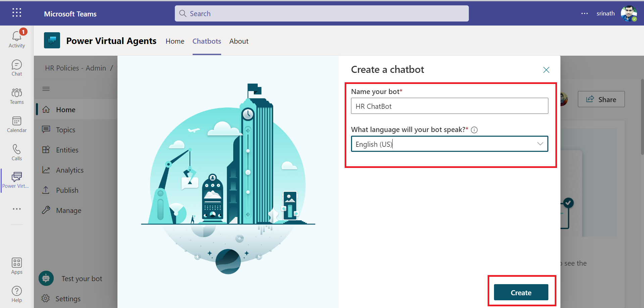The width and height of the screenshot is (644, 308).
Task: Toggle the hamburger navigation menu
Action: tap(46, 89)
